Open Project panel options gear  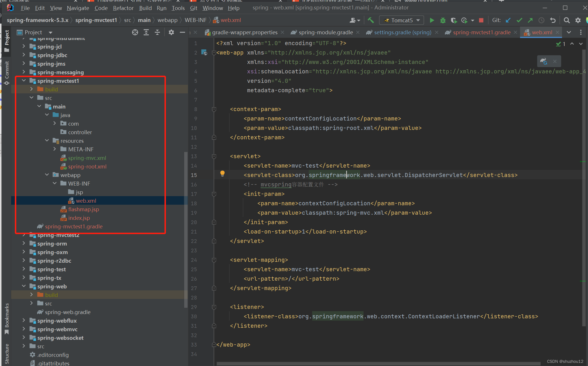coord(171,32)
